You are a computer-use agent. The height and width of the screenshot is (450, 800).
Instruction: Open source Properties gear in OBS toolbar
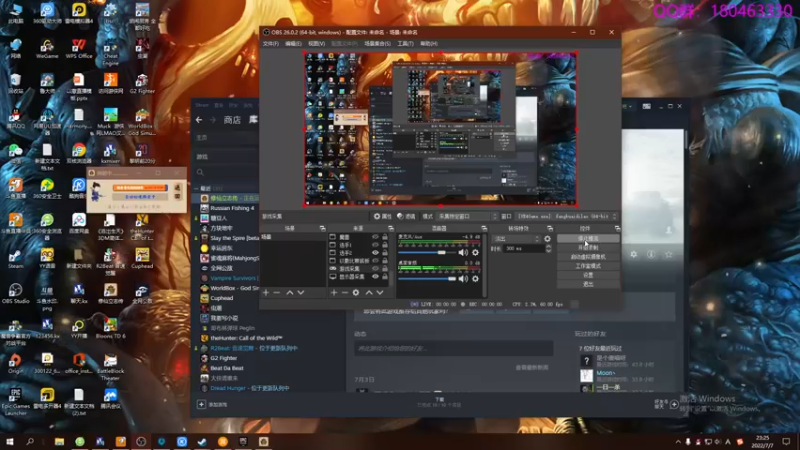tap(382, 216)
